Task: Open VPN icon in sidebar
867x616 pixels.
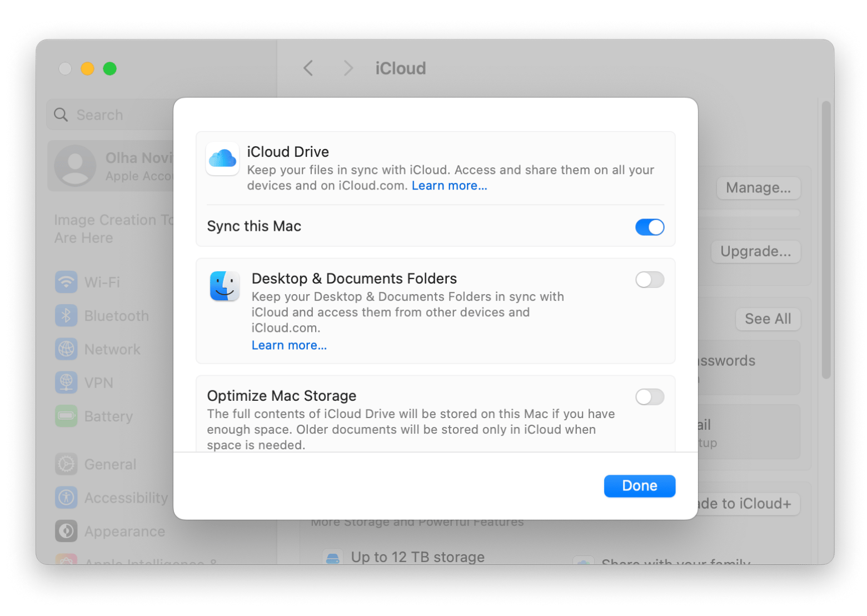Action: 66,382
